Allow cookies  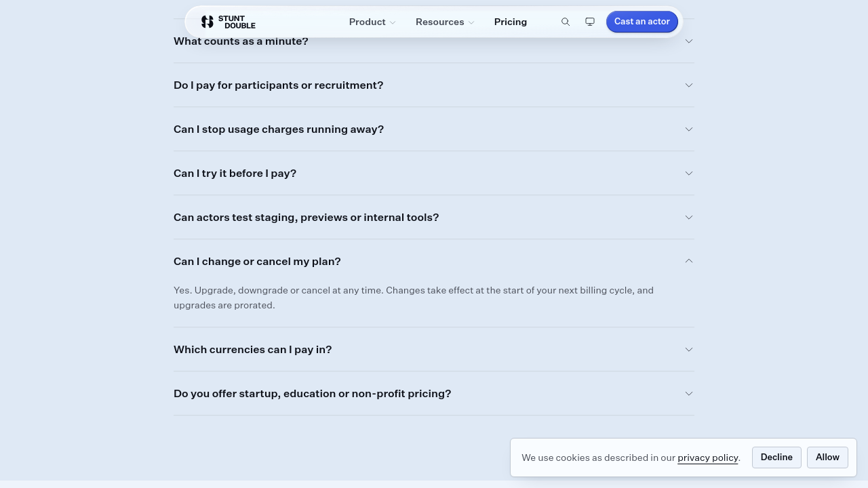pyautogui.click(x=827, y=457)
